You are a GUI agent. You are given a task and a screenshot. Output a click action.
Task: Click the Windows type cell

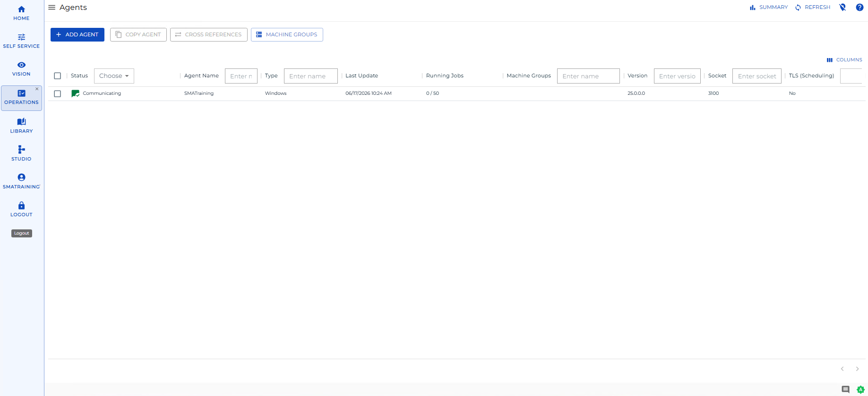point(275,93)
